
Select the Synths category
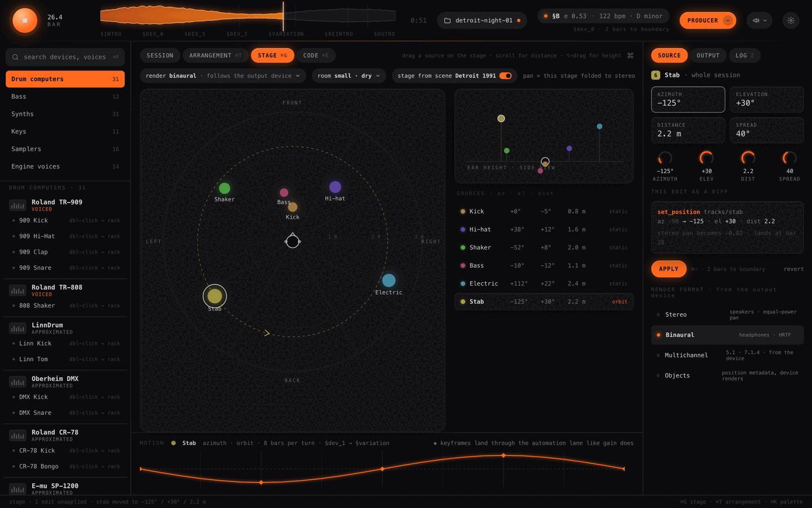tap(65, 114)
